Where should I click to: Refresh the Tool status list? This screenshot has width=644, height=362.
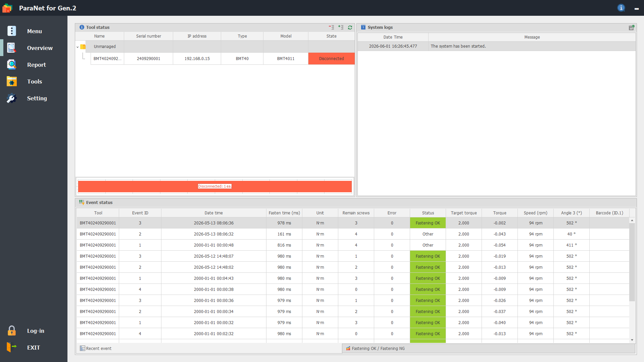pyautogui.click(x=350, y=28)
